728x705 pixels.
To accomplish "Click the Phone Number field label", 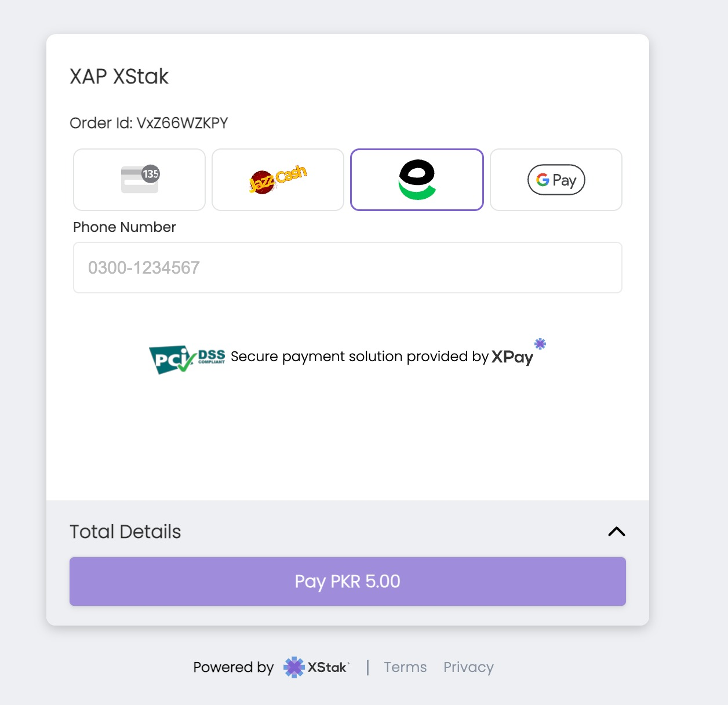I will (125, 227).
